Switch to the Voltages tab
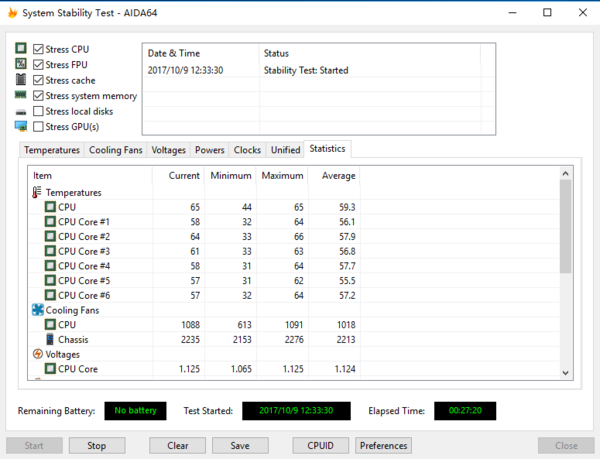 [x=168, y=150]
